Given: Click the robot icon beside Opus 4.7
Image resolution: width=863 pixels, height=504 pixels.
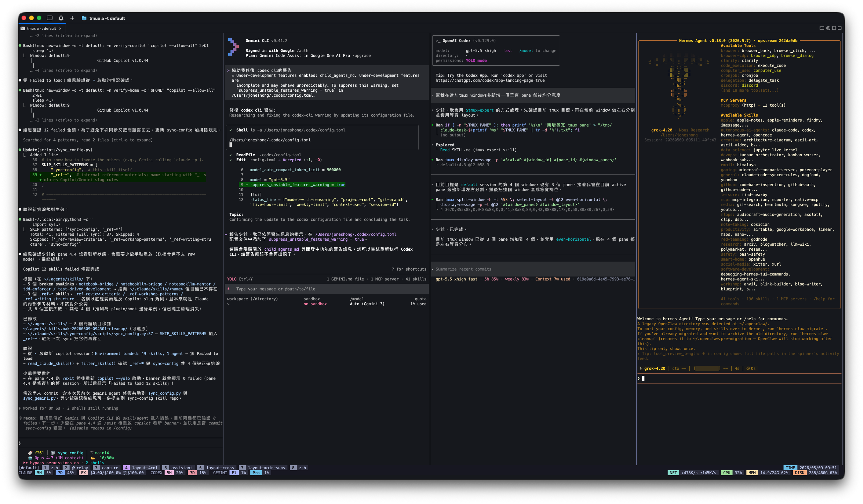Looking at the screenshot, I should tap(30, 458).
